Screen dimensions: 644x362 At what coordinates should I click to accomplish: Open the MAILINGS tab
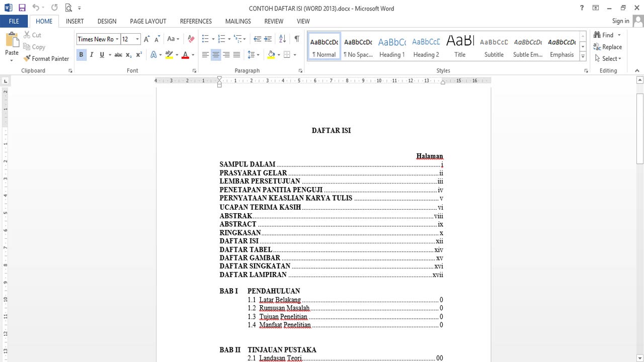pyautogui.click(x=237, y=21)
